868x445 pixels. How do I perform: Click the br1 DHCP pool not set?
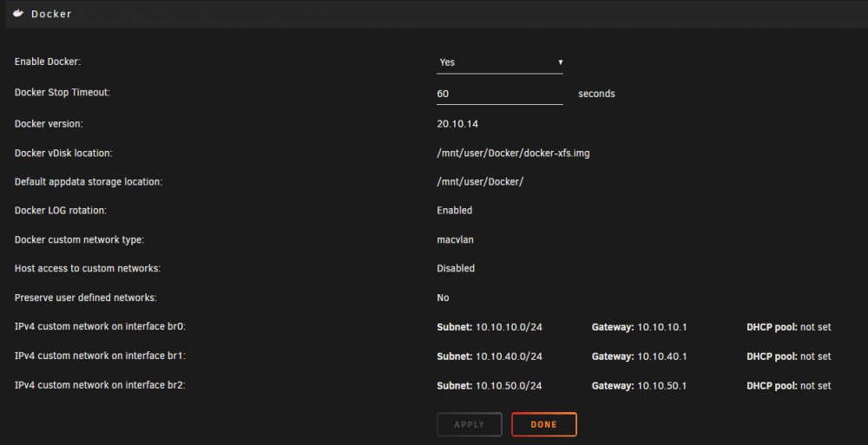click(815, 357)
